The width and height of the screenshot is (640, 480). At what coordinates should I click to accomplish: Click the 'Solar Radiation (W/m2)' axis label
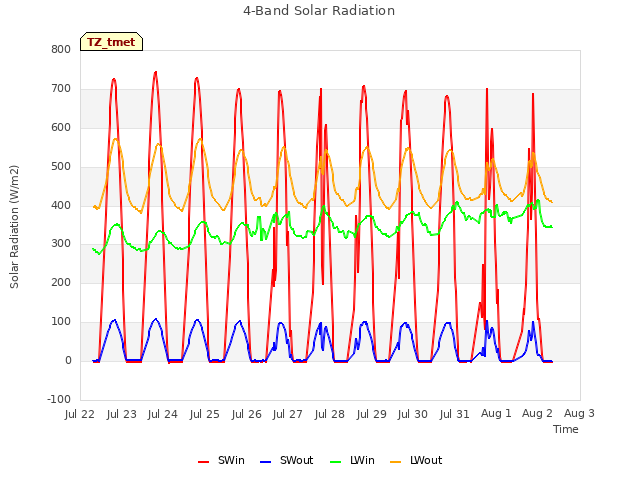[x=14, y=227]
